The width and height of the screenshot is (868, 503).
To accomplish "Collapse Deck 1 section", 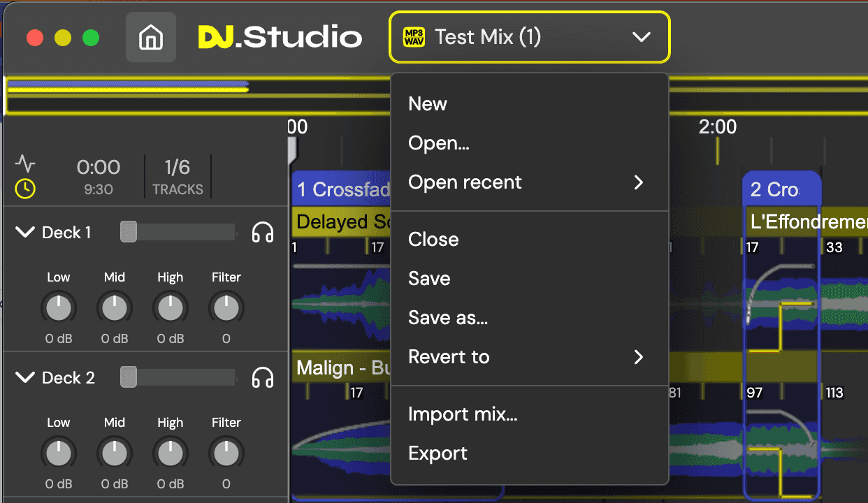I will (25, 233).
